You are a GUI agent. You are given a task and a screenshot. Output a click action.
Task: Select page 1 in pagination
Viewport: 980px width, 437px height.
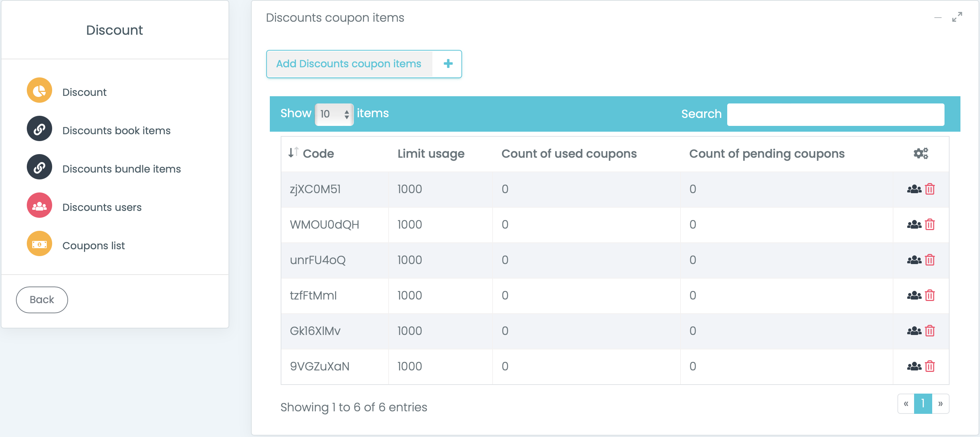point(922,404)
